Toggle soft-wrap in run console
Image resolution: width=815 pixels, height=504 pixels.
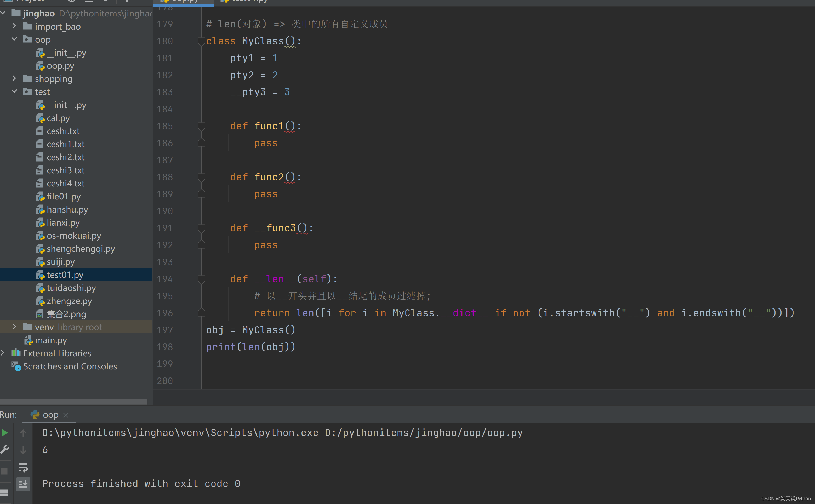tap(23, 468)
